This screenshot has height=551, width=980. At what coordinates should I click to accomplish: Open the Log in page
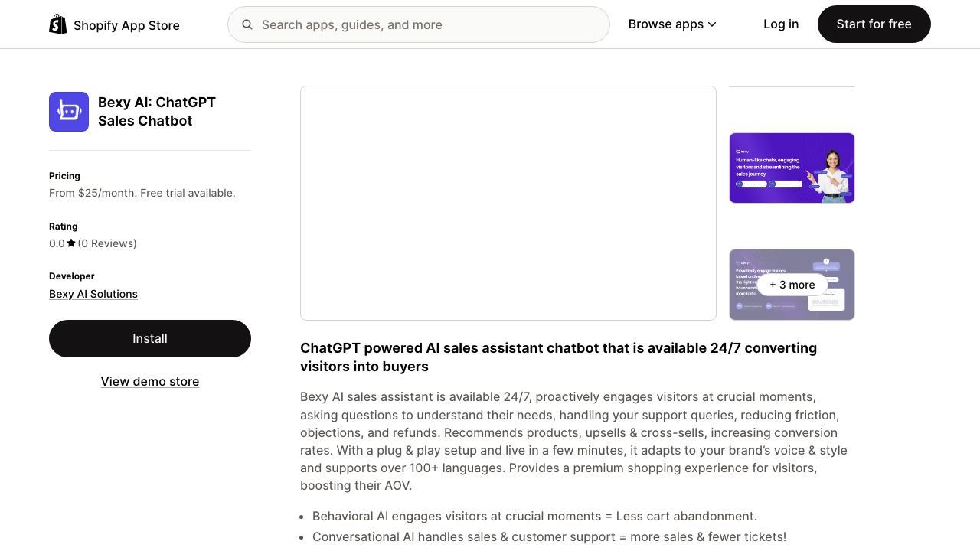781,24
